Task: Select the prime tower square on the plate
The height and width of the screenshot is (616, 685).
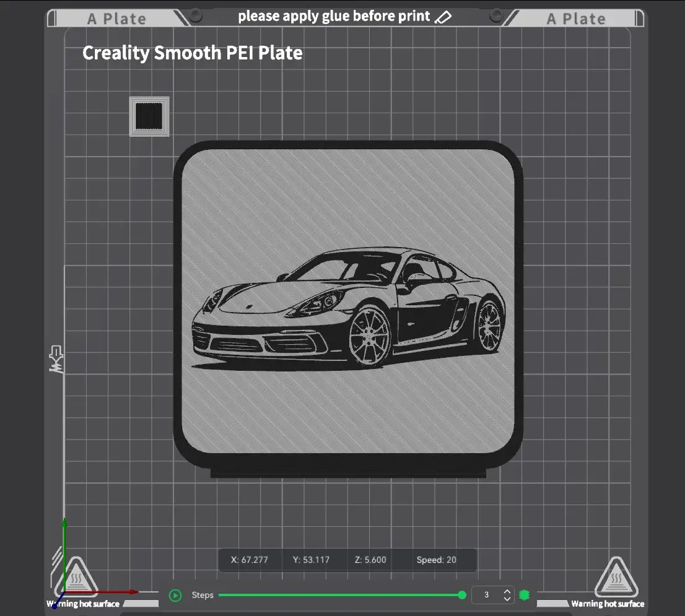Action: click(149, 116)
